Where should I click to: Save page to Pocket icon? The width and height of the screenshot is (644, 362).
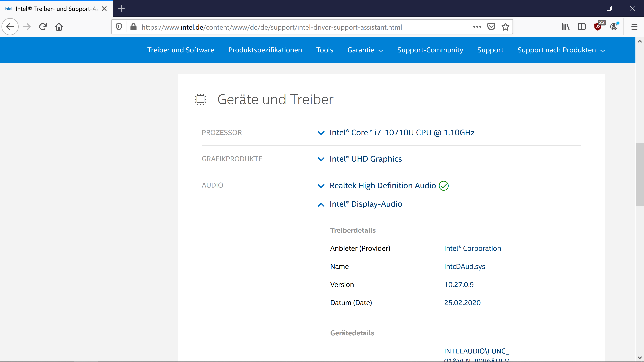pos(491,27)
